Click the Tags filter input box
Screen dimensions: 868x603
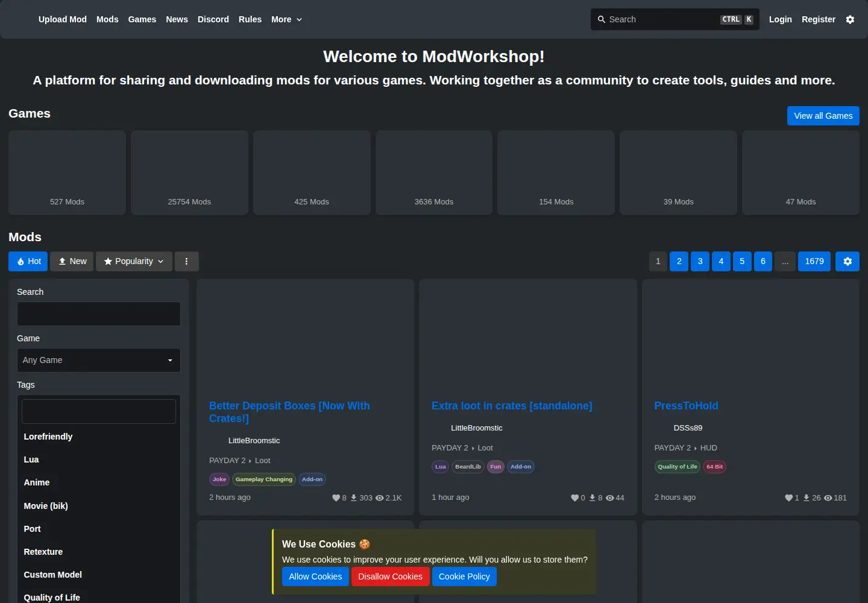click(99, 411)
